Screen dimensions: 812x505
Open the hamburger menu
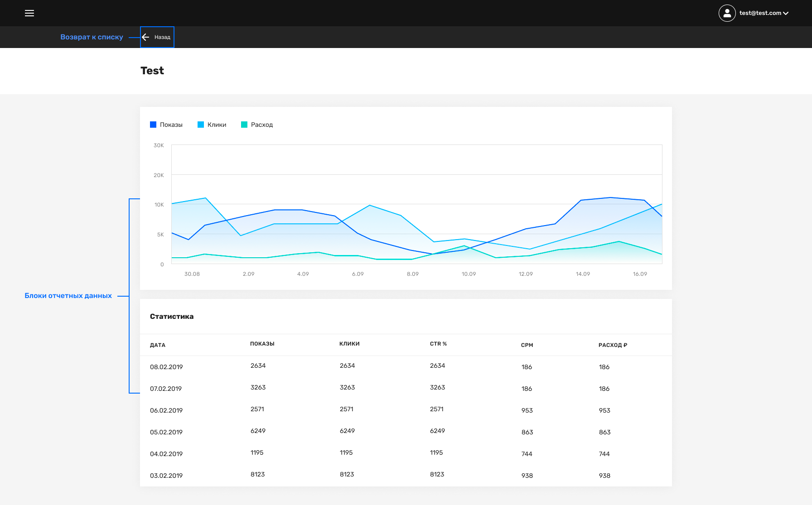click(29, 13)
